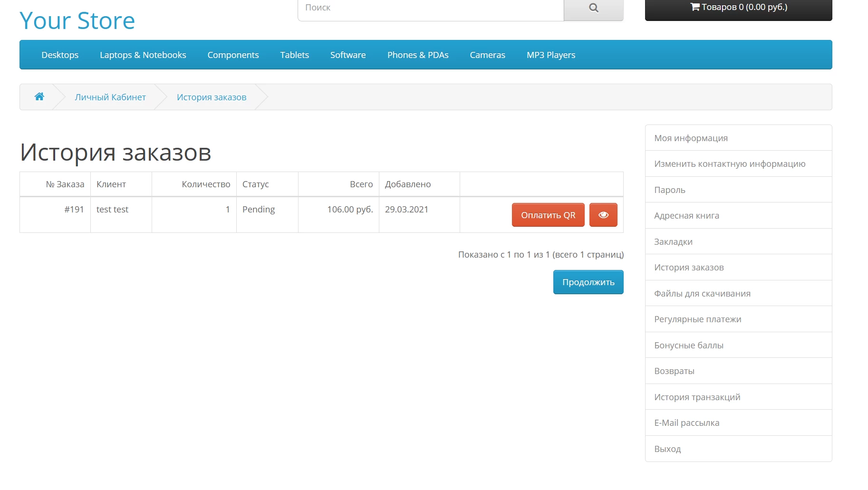
Task: Open MP3 Players menu
Action: 551,55
